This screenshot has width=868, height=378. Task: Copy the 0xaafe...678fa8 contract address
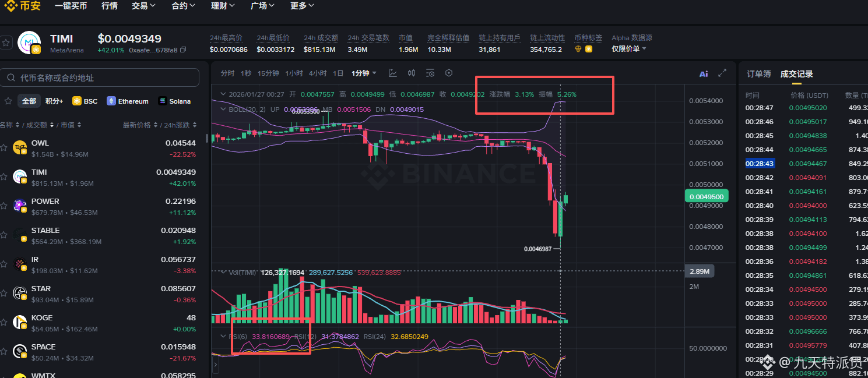183,50
